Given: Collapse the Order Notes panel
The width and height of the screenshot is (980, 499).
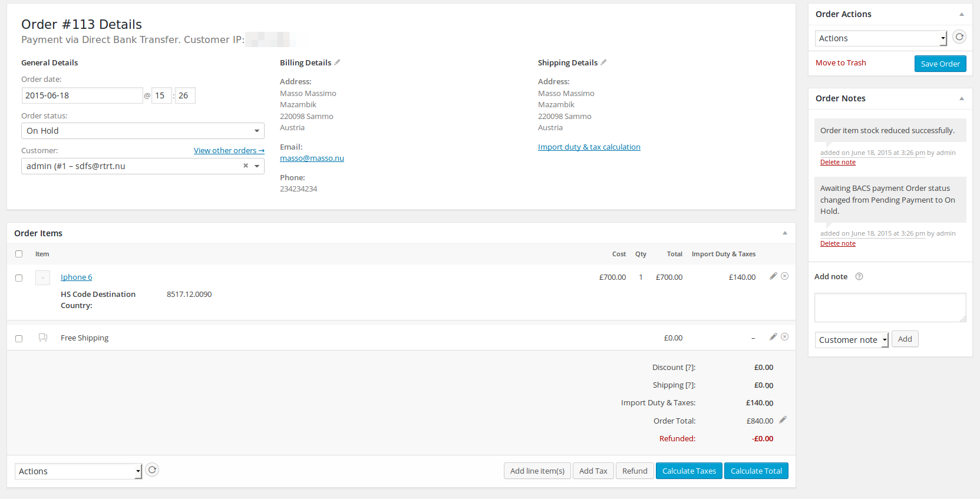Looking at the screenshot, I should pyautogui.click(x=962, y=98).
